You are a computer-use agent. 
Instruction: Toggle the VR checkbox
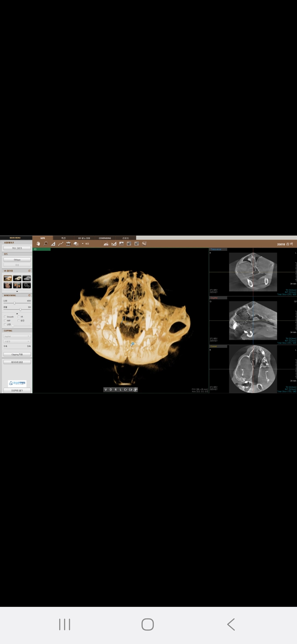19,317
